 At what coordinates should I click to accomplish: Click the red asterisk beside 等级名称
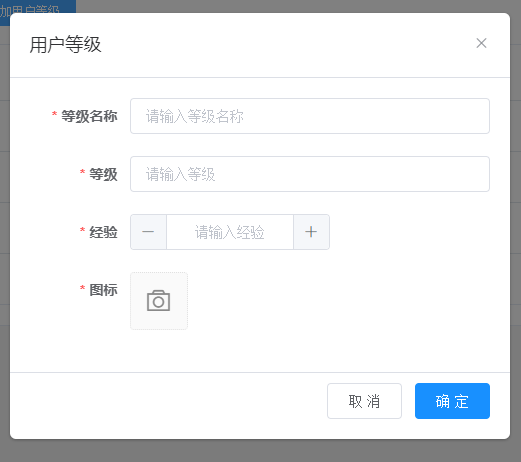click(x=54, y=115)
